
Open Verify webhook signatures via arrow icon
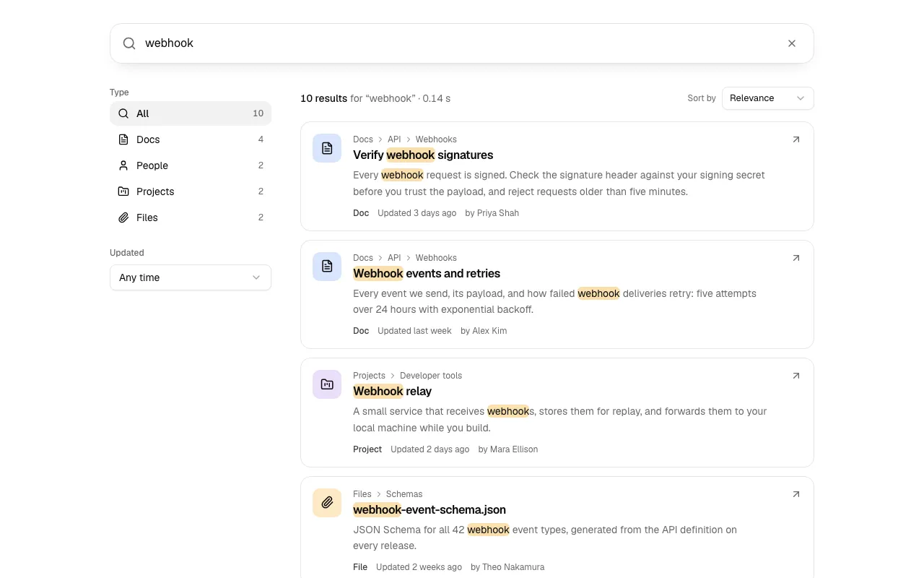796,139
